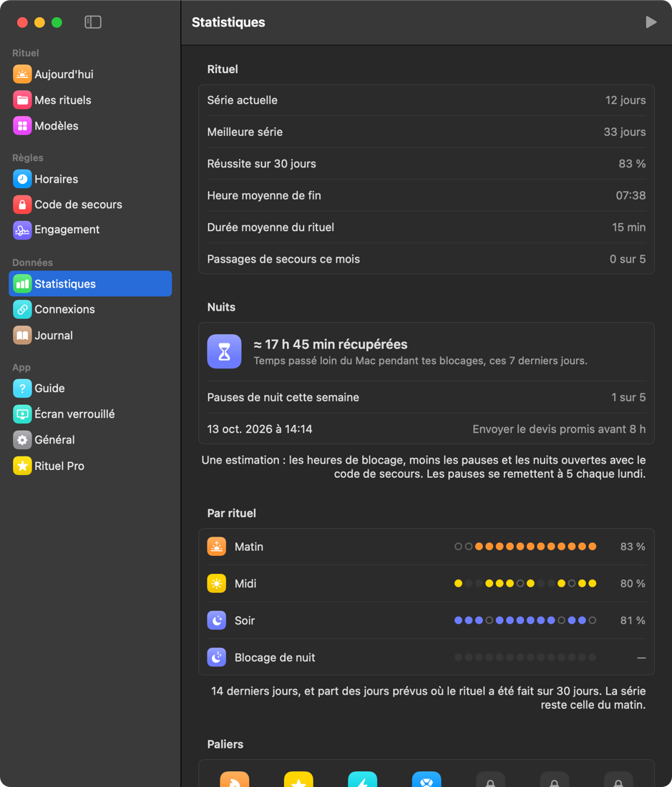Click the "1 sur 5" night pauses value
Image resolution: width=672 pixels, height=787 pixels.
click(x=628, y=397)
